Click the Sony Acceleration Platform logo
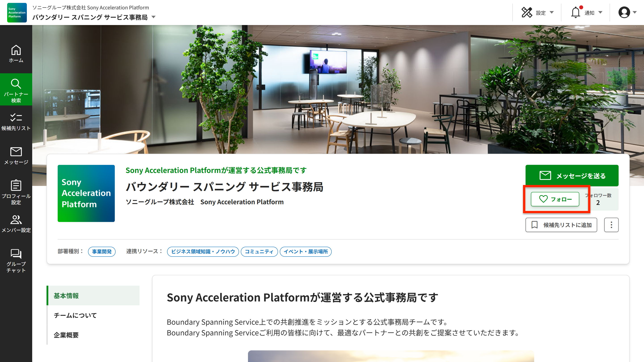Viewport: 644px width, 362px height. coord(17,13)
